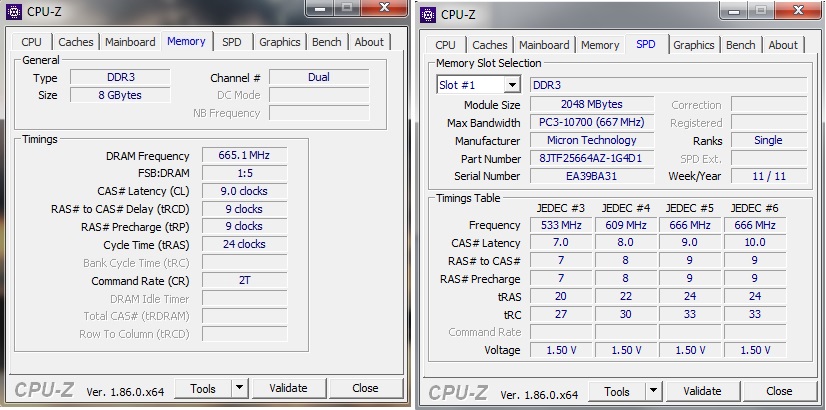Open Bench tab in right CPU-Z window
The image size is (826, 410).
click(x=741, y=45)
